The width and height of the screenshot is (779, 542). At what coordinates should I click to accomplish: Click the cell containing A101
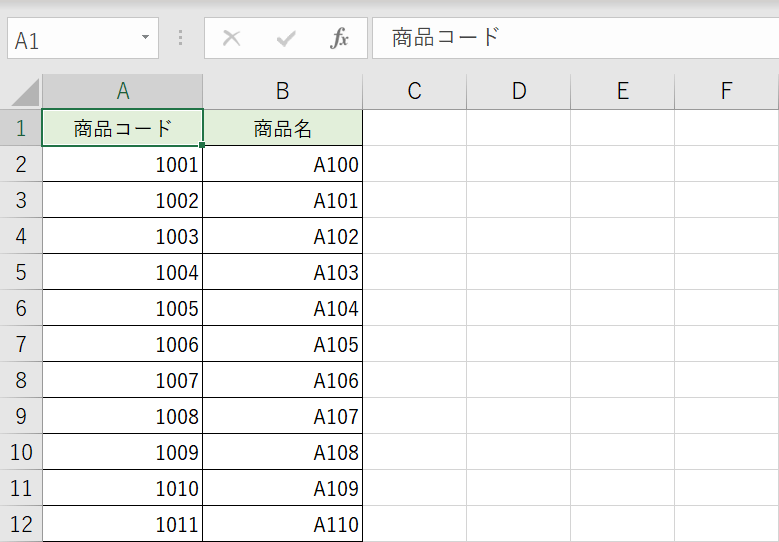coord(283,200)
